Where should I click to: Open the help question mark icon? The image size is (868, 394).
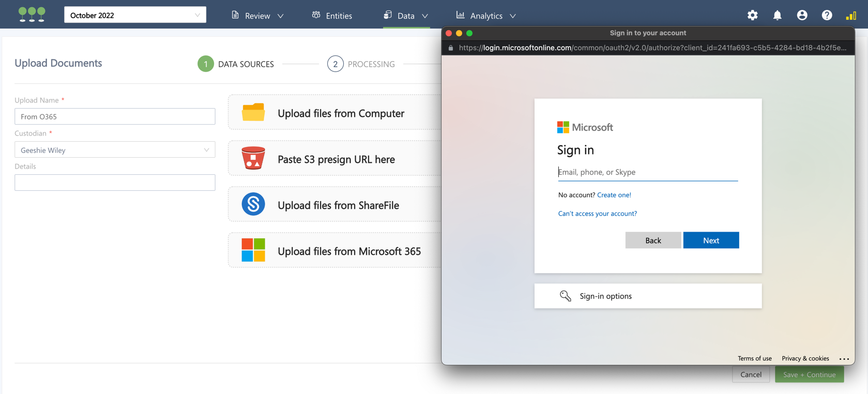827,16
